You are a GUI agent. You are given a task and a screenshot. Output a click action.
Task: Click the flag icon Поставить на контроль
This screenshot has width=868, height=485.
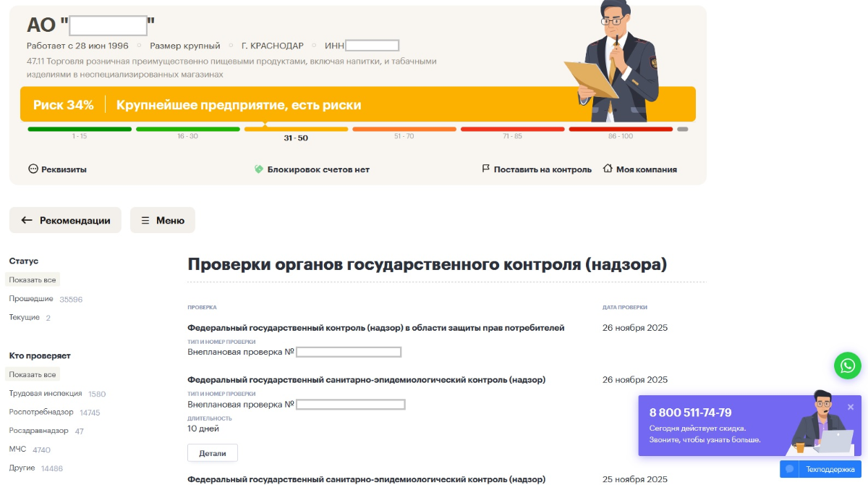click(x=486, y=169)
